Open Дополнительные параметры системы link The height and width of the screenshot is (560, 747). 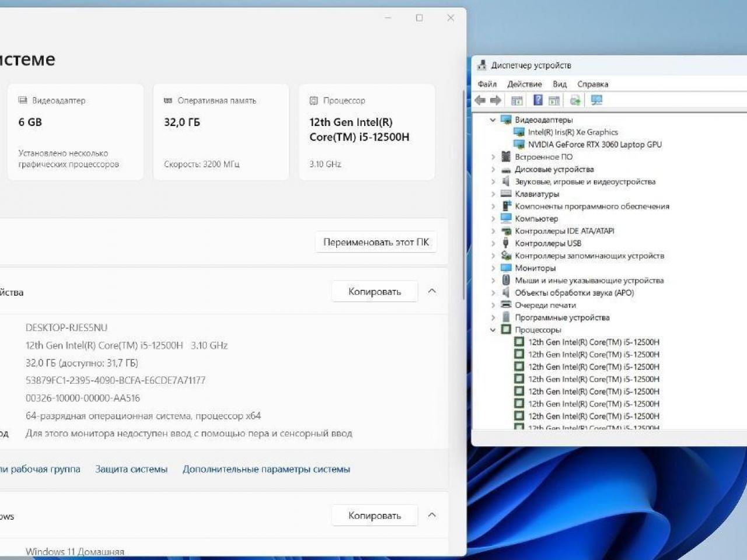266,469
